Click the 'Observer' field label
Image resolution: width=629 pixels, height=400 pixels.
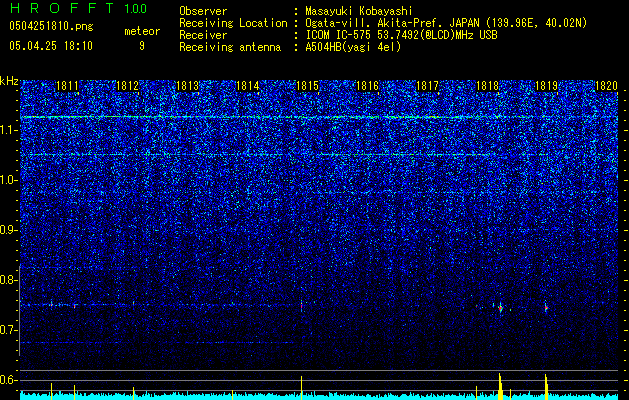(203, 11)
